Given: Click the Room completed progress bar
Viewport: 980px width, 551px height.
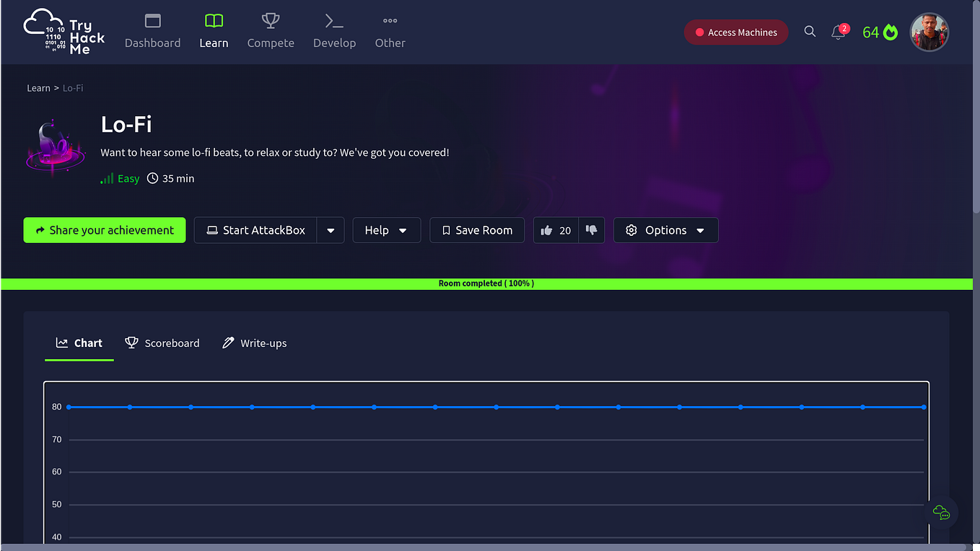Looking at the screenshot, I should click(x=487, y=283).
